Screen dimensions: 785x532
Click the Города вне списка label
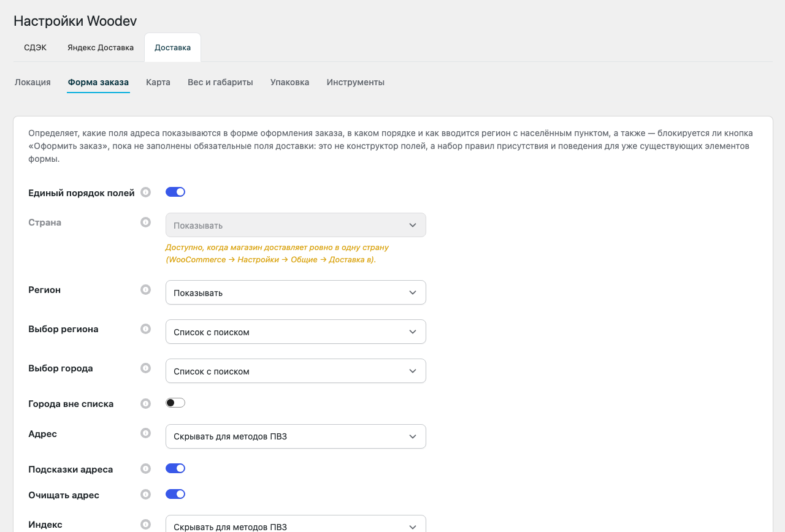pyautogui.click(x=71, y=404)
